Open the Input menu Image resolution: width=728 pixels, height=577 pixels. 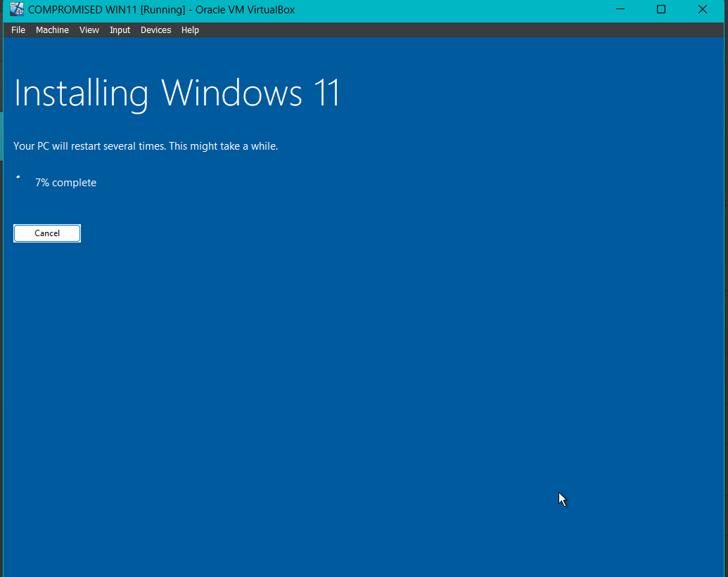120,30
